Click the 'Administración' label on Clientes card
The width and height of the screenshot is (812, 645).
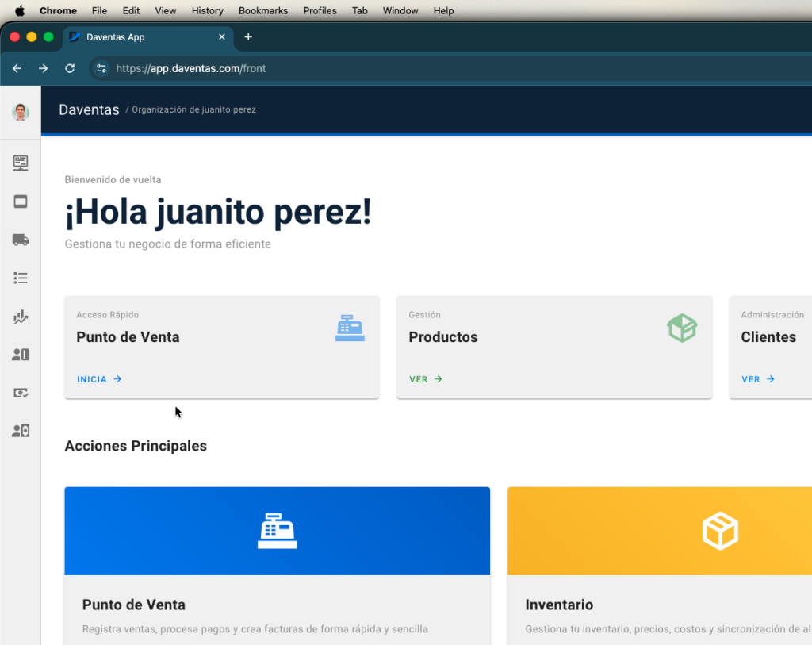coord(772,314)
